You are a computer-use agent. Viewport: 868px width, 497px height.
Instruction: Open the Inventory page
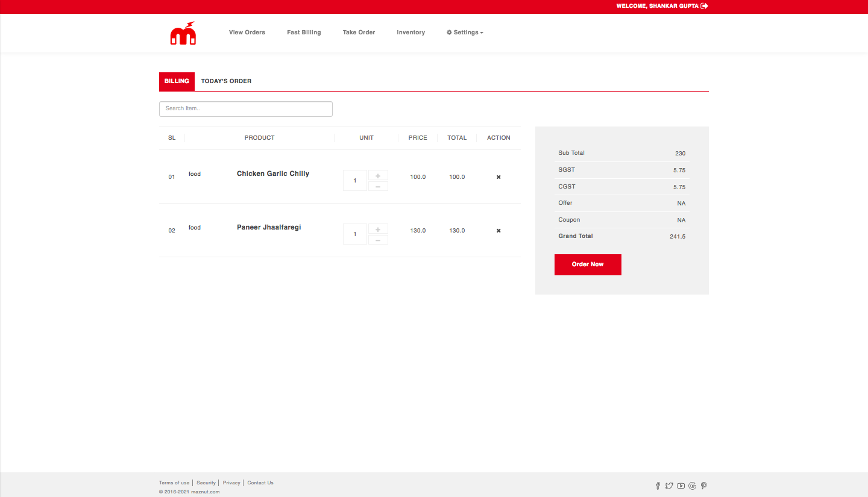(410, 33)
